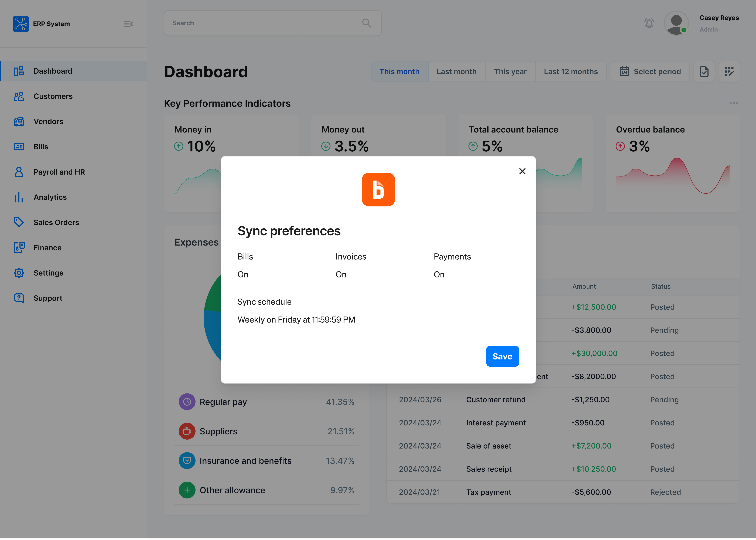Click the document-with-checkmark toolbar icon
The height and width of the screenshot is (540, 756).
tap(704, 71)
